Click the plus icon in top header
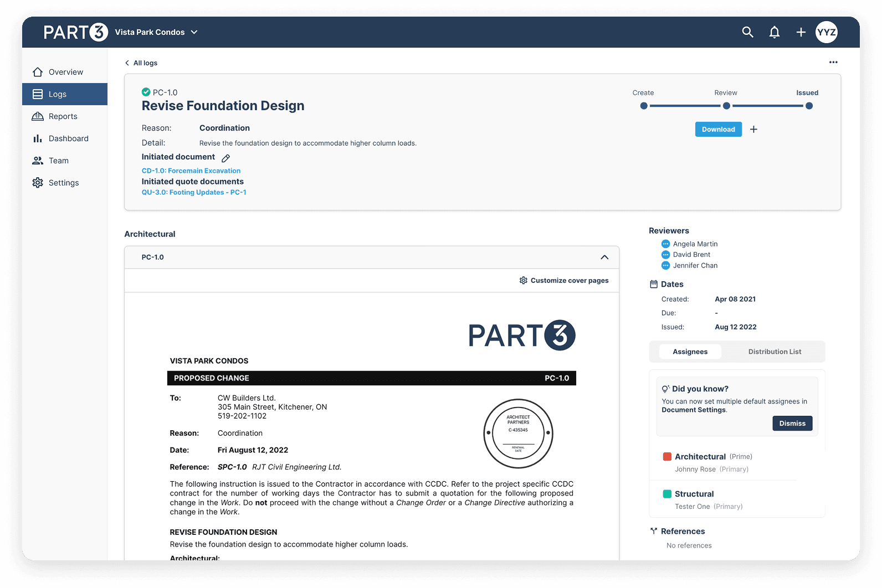 pos(801,32)
